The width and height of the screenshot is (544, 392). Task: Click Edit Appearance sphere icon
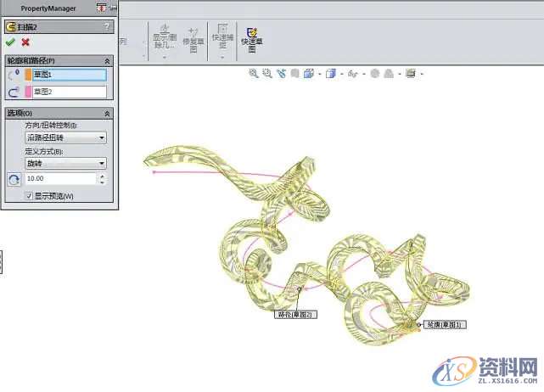click(x=375, y=73)
